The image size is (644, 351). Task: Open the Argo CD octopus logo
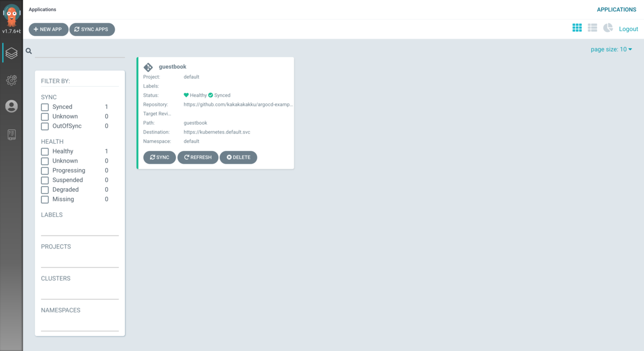click(11, 14)
